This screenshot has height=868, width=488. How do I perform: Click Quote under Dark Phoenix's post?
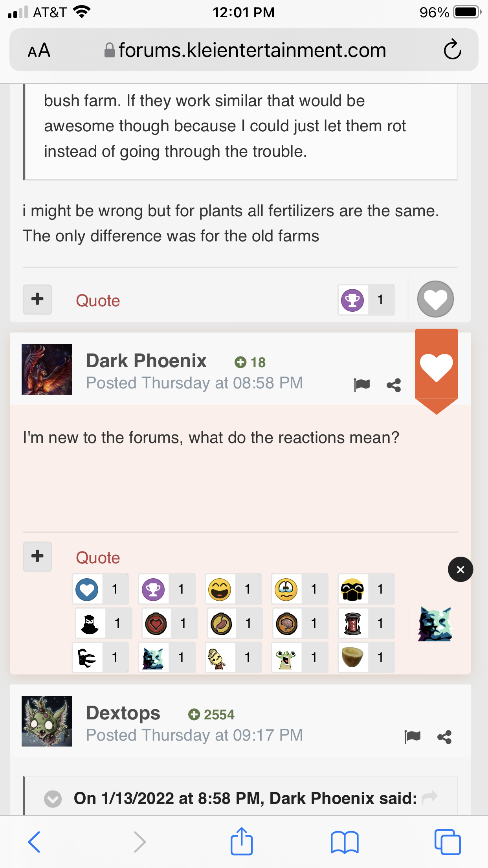[98, 558]
